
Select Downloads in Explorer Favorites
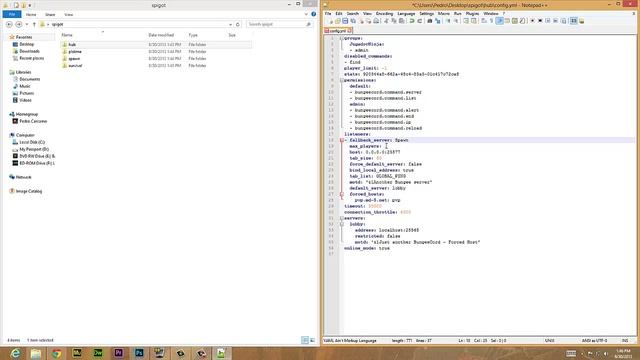click(x=29, y=51)
